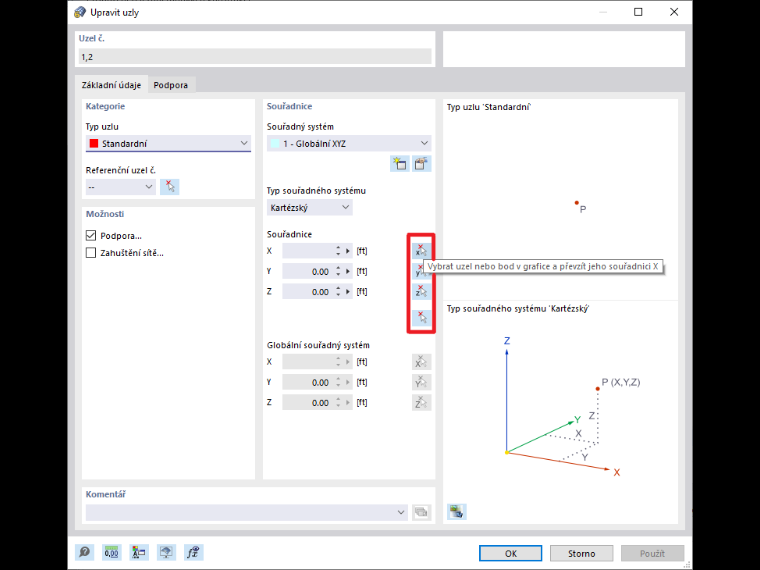Open the Souřadný systém Globální XYZ dropdown
Screen dimensions: 760x570
tap(349, 143)
